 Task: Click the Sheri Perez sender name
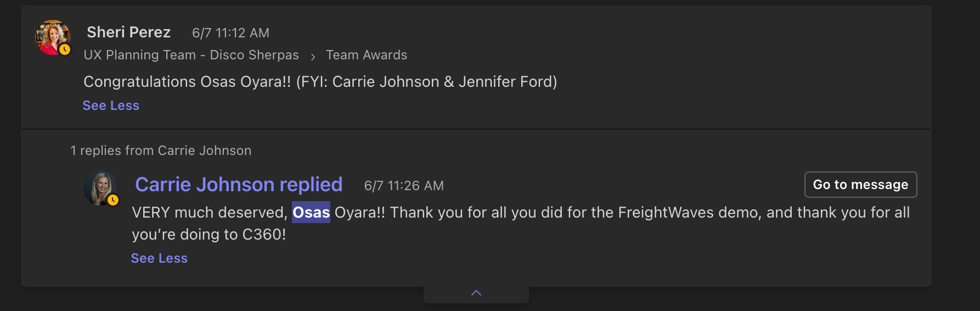tap(128, 32)
